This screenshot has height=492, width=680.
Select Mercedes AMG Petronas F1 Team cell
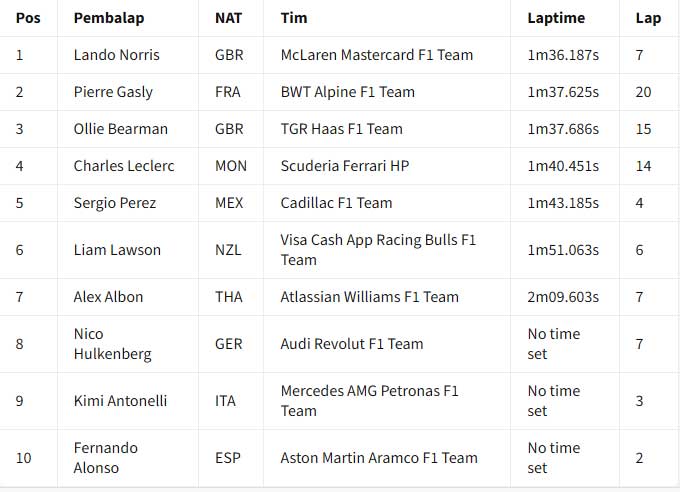point(369,401)
